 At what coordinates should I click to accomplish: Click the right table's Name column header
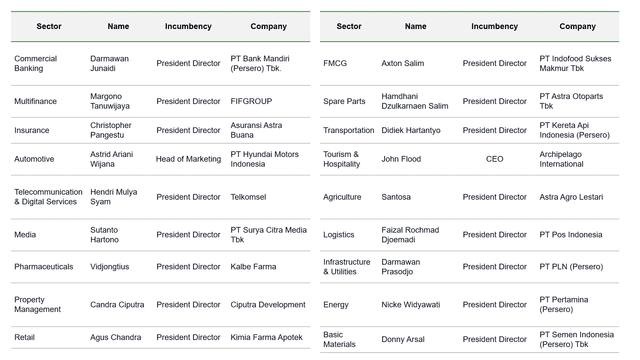(x=416, y=26)
